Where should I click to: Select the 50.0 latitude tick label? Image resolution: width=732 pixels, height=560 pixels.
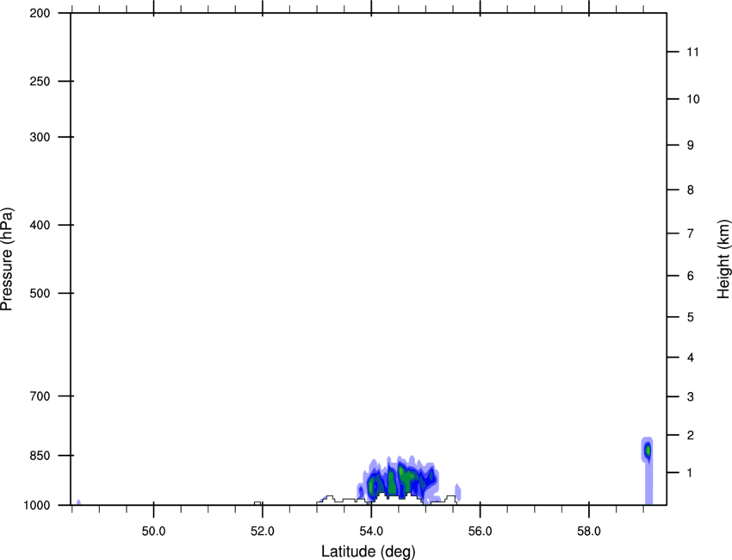coord(153,529)
